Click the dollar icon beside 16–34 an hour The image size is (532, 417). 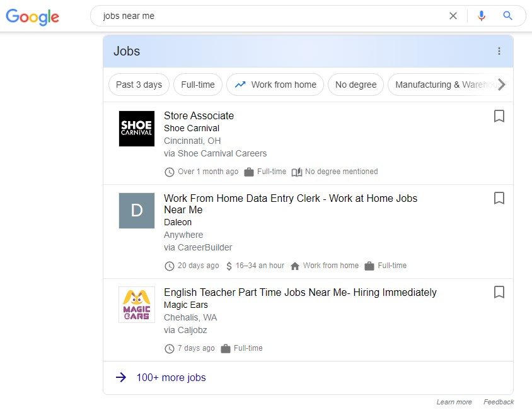pyautogui.click(x=229, y=266)
